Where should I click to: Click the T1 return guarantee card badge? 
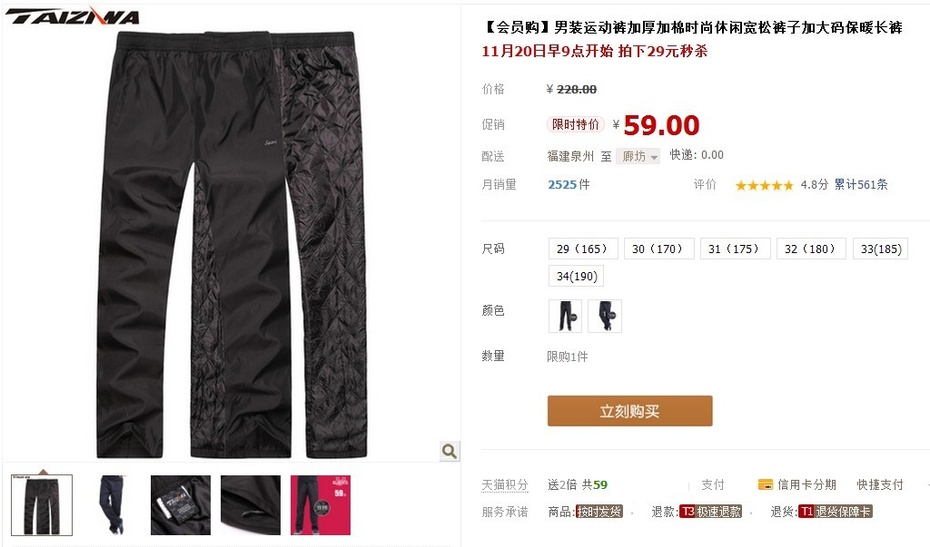[835, 511]
